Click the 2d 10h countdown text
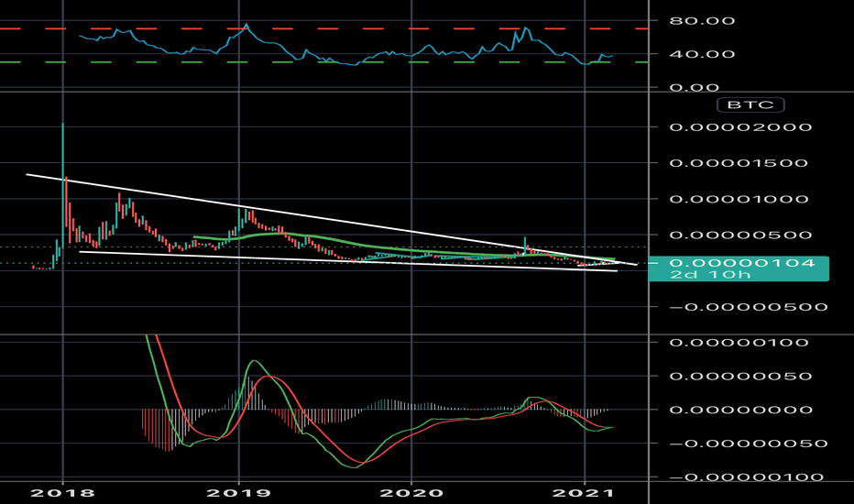This screenshot has width=854, height=504. coord(710,275)
